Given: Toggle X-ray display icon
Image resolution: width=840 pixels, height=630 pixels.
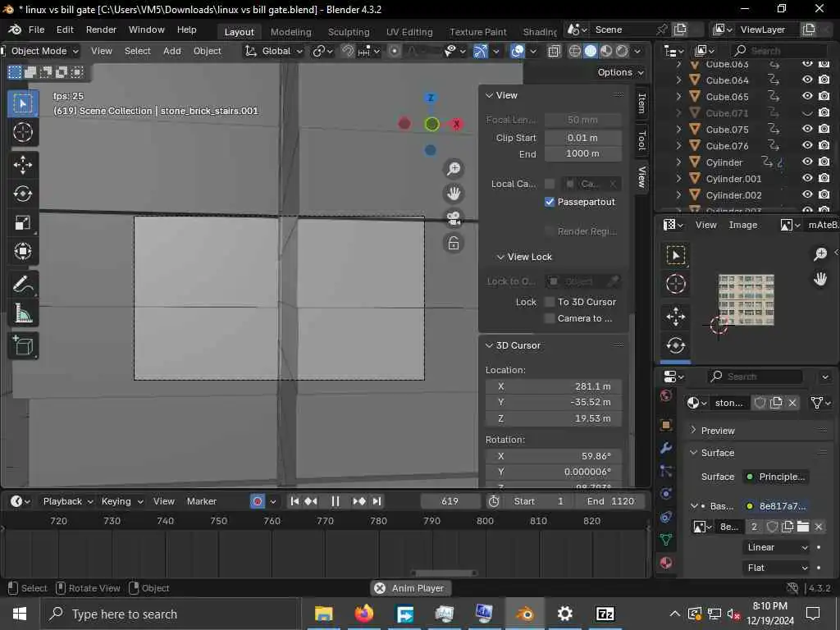Looking at the screenshot, I should (x=554, y=51).
